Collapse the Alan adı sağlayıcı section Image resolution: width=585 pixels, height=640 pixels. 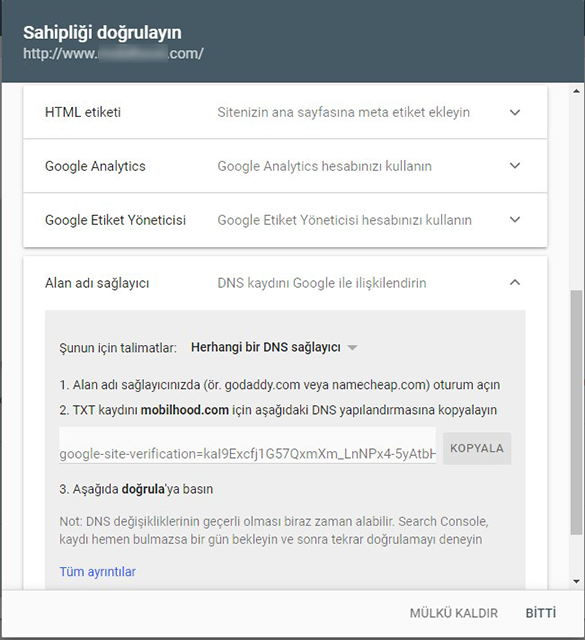pyautogui.click(x=515, y=282)
